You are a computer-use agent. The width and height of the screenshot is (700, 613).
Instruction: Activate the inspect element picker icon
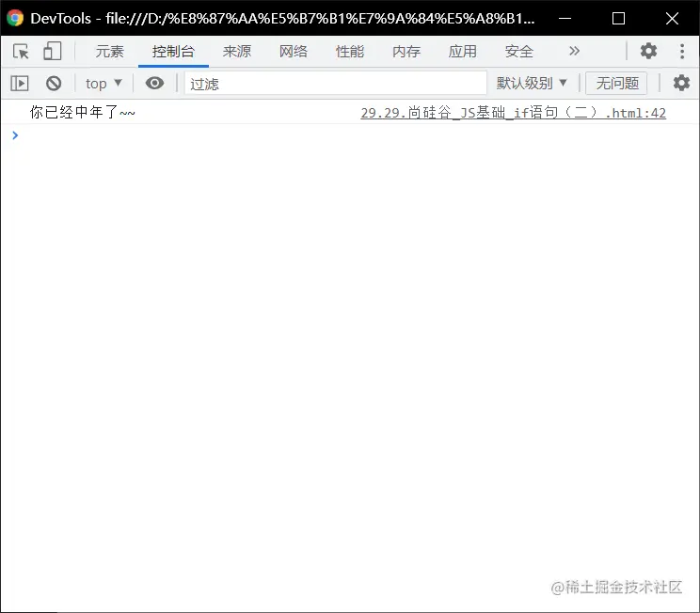tap(21, 52)
